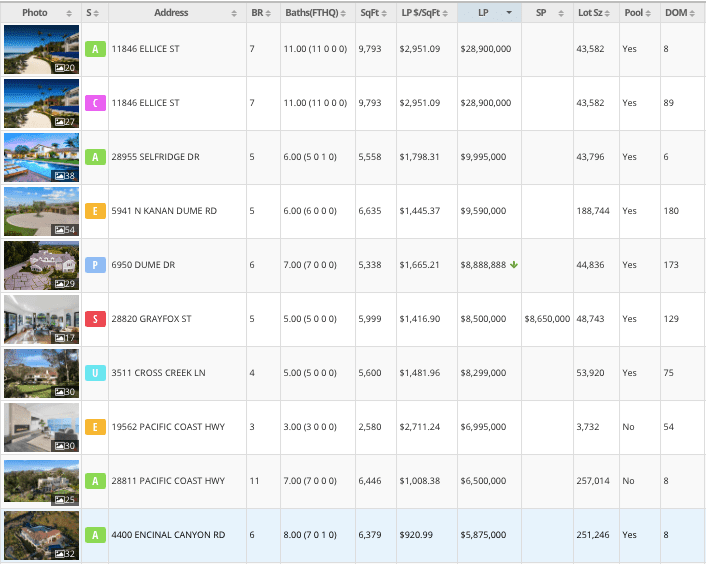The height and width of the screenshot is (564, 706).
Task: Click the blue P status badge for 6950 Dume Dr
Action: pos(95,265)
